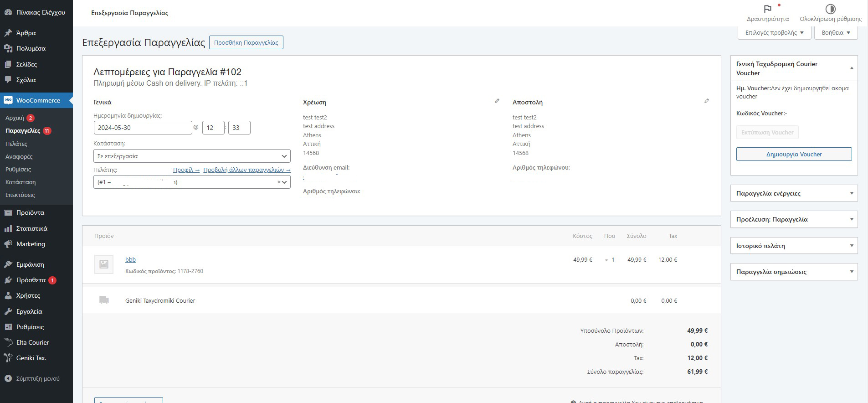The image size is (868, 403).
Task: Open the Επιλογές προβολής dropdown
Action: [774, 33]
